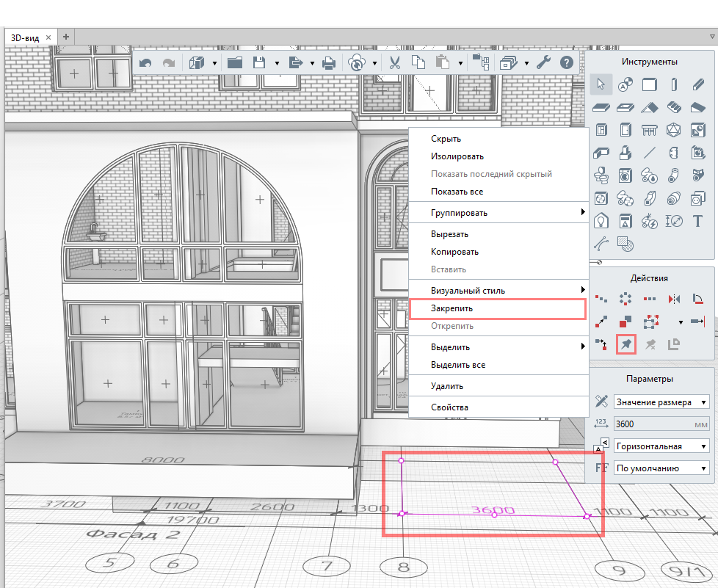Viewport: 718px width, 588px height.
Task: Select the Window tool icon
Action: click(601, 131)
